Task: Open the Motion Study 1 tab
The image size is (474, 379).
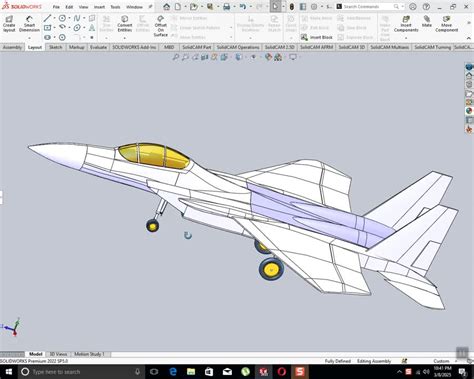Action: click(89, 354)
